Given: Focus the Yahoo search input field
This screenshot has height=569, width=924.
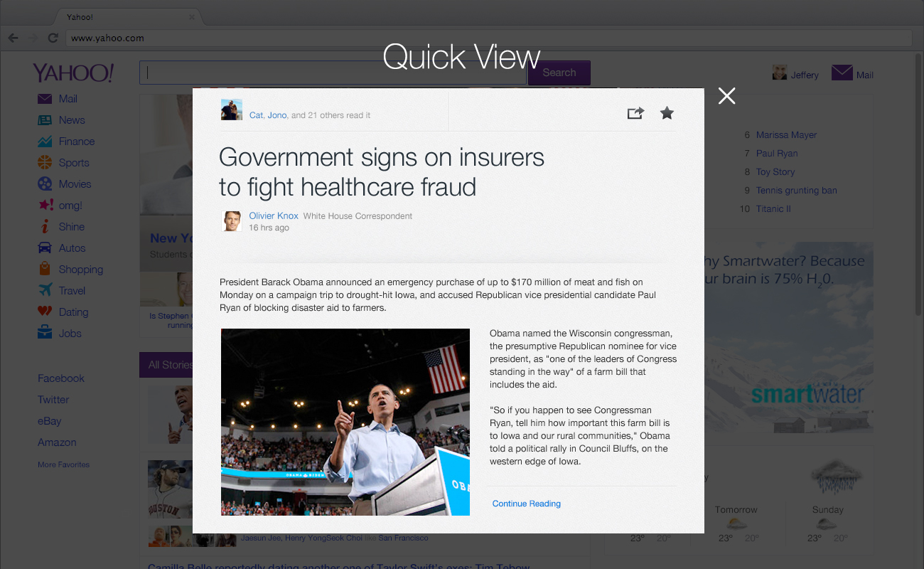Looking at the screenshot, I should click(x=333, y=73).
